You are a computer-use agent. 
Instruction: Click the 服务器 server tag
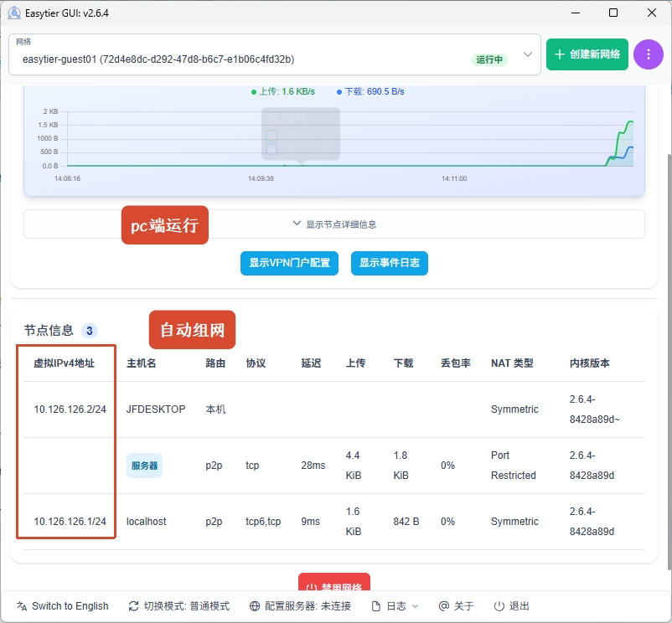click(144, 466)
